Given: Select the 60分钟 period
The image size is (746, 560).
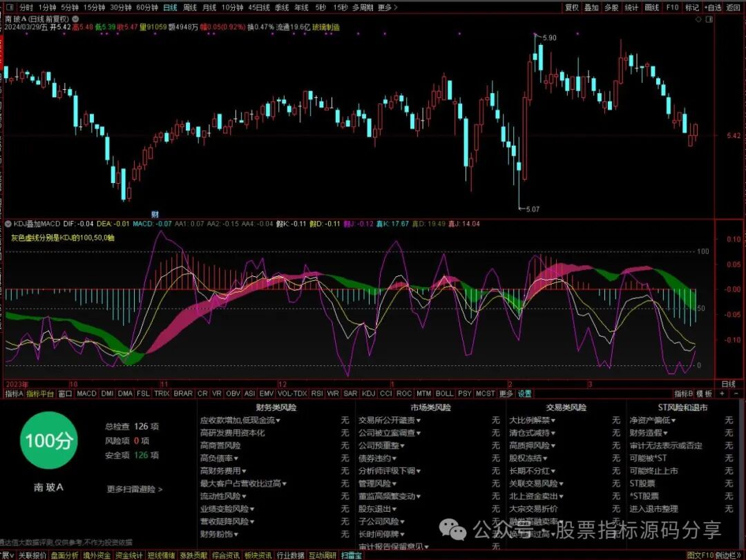Looking at the screenshot, I should tap(147, 8).
